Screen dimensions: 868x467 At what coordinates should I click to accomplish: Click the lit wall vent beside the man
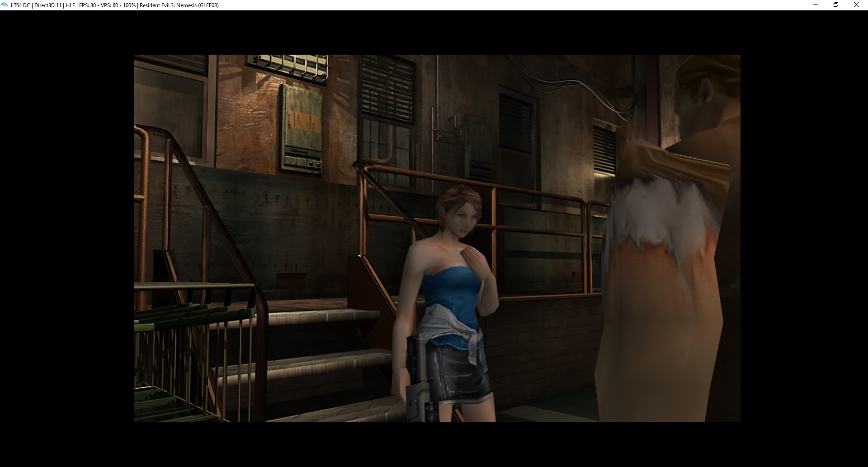604,149
